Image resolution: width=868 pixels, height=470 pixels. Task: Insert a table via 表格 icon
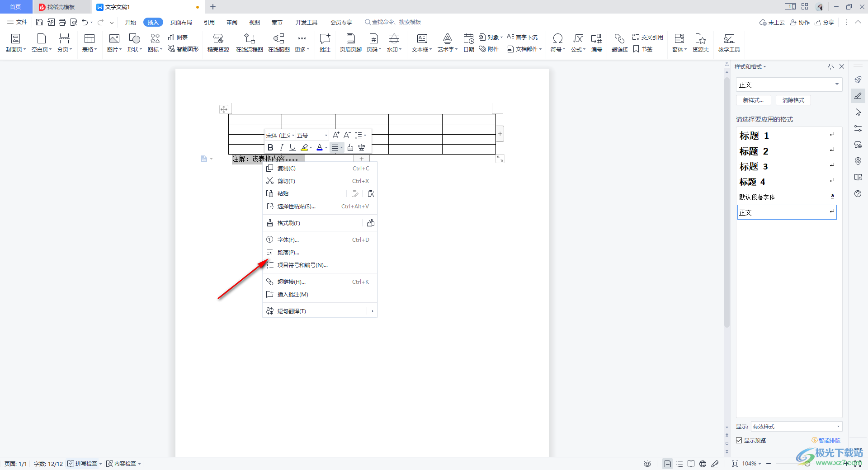(x=90, y=43)
